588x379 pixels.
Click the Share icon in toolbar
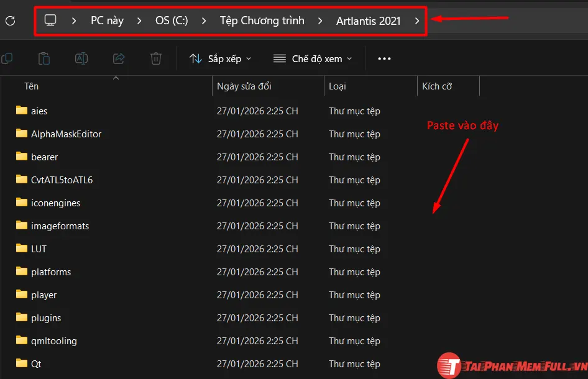click(119, 58)
